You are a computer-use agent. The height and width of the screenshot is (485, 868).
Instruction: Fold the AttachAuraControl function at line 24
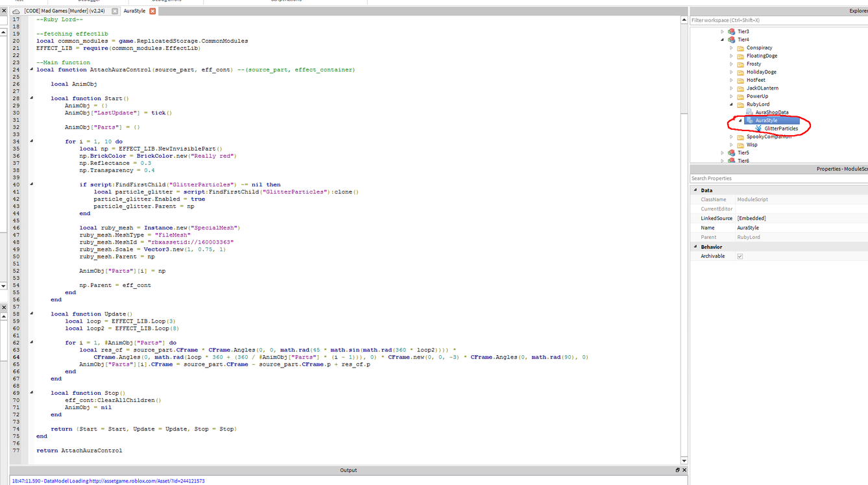[31, 69]
